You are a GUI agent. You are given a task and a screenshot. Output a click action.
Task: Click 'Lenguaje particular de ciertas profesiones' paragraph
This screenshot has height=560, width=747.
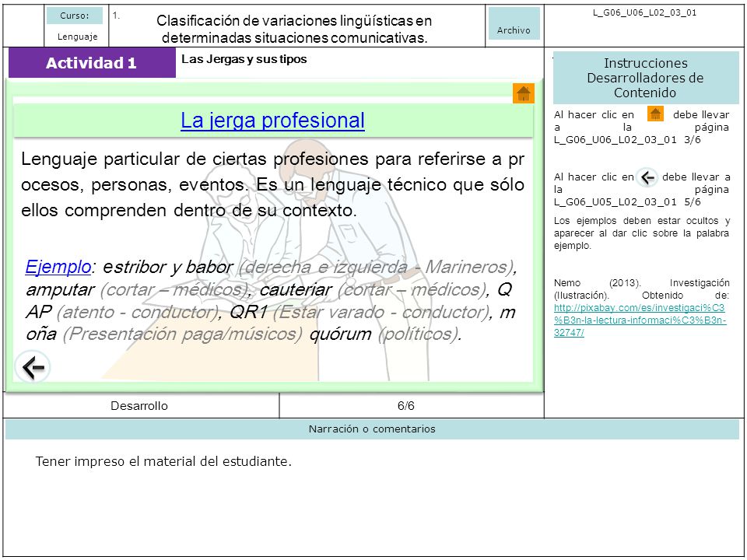coord(272,184)
